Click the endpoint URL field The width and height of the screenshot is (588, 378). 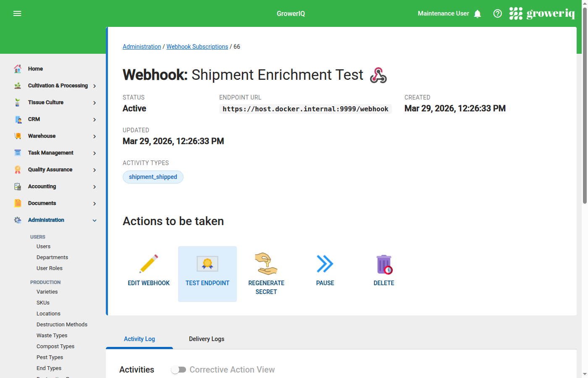[305, 109]
